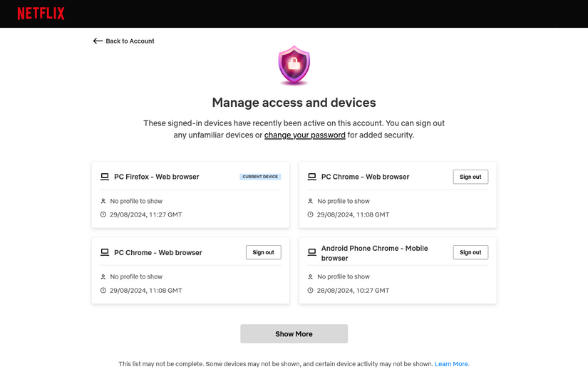Follow the change your password link

pyautogui.click(x=304, y=135)
